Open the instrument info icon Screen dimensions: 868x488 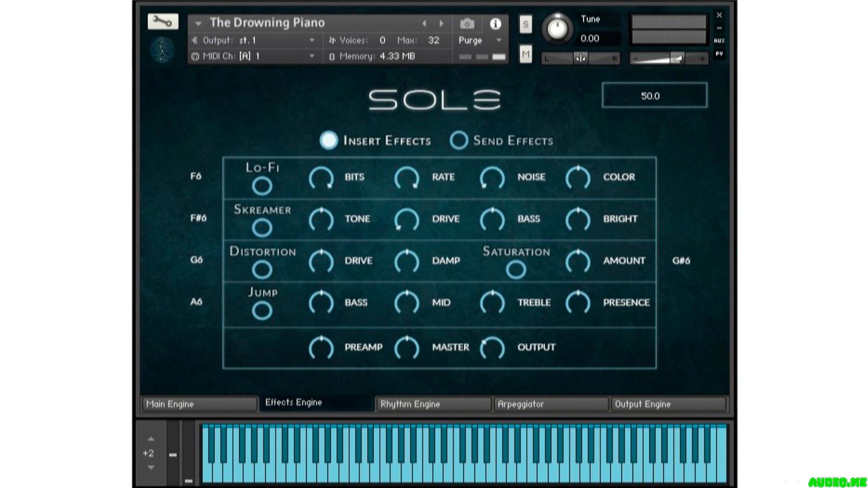pos(495,23)
